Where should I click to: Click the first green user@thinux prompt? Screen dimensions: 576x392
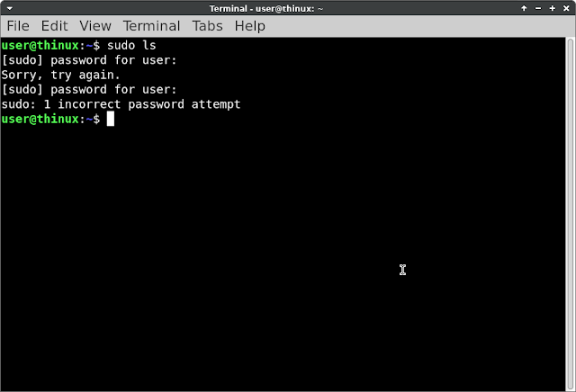[40, 46]
